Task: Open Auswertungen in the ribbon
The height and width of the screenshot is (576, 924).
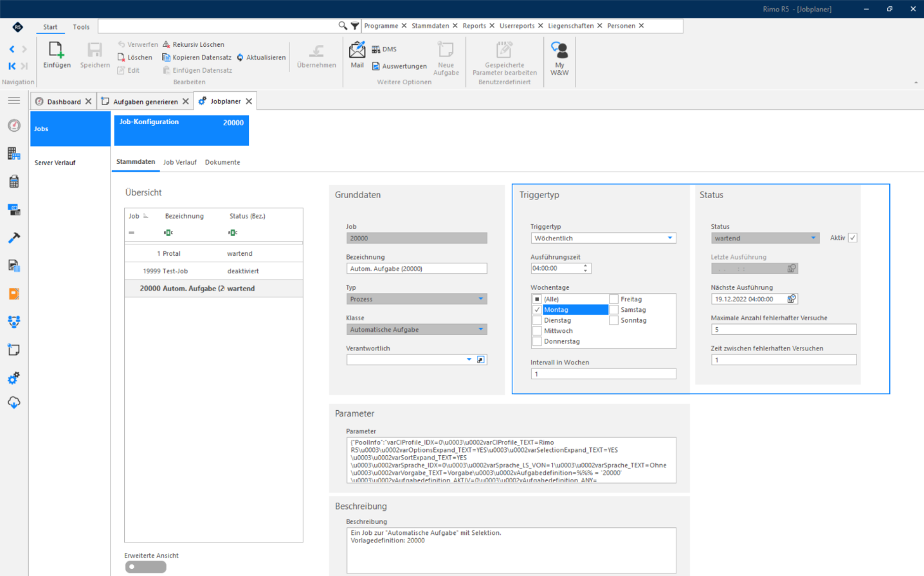Action: point(399,66)
